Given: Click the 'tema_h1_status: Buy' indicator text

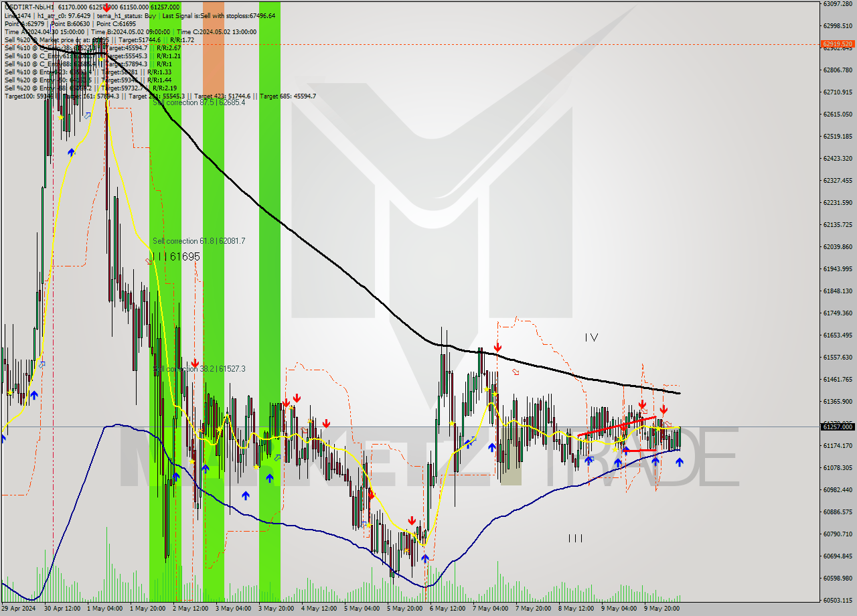Looking at the screenshot, I should [128, 15].
